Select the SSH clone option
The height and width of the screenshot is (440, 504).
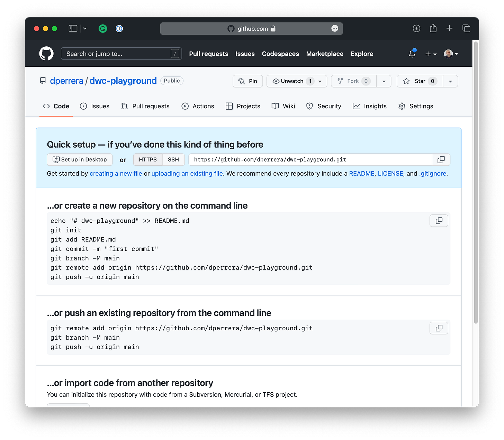173,159
